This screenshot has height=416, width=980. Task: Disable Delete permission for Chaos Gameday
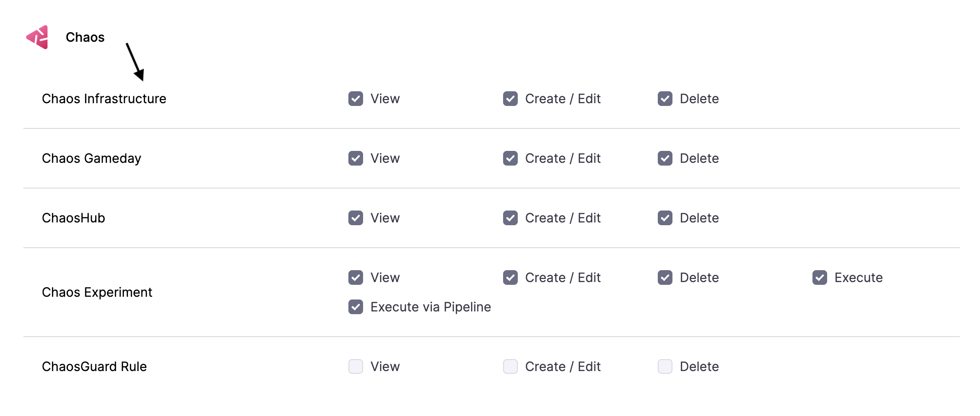[665, 158]
